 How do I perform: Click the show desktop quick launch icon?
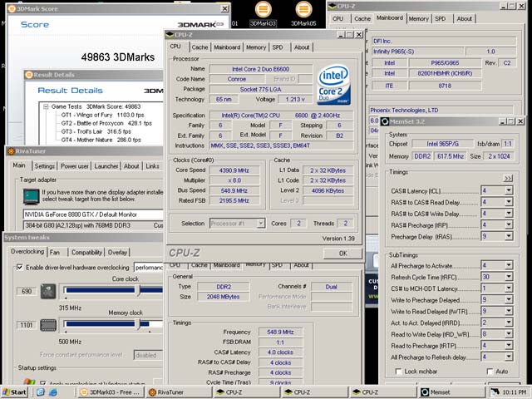[x=41, y=392]
